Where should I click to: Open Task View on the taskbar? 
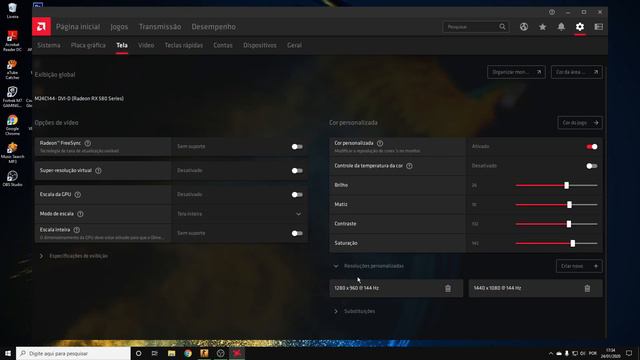[155, 353]
